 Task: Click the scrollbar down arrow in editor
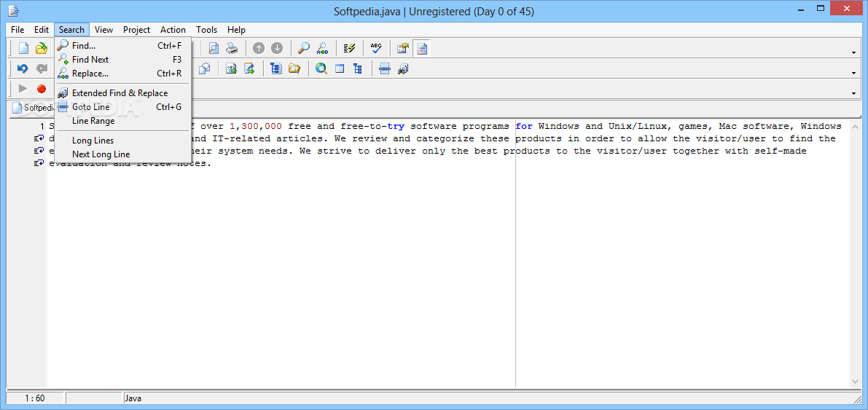(856, 383)
